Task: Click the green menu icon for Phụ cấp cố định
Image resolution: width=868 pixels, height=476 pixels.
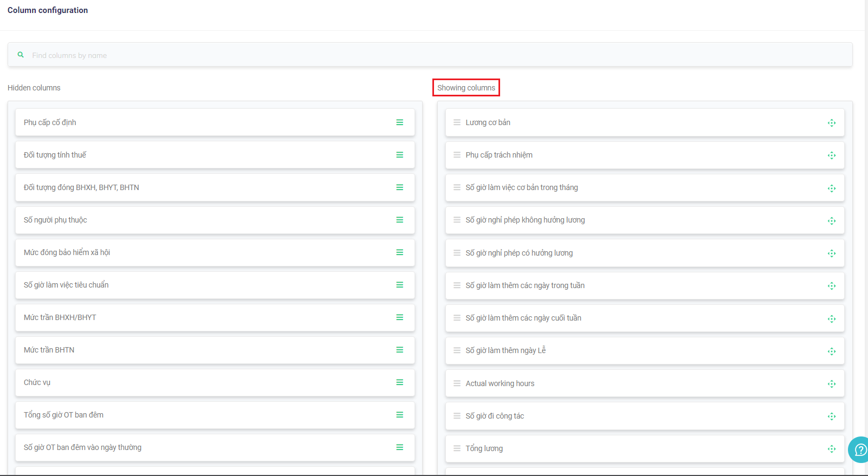Action: tap(399, 122)
